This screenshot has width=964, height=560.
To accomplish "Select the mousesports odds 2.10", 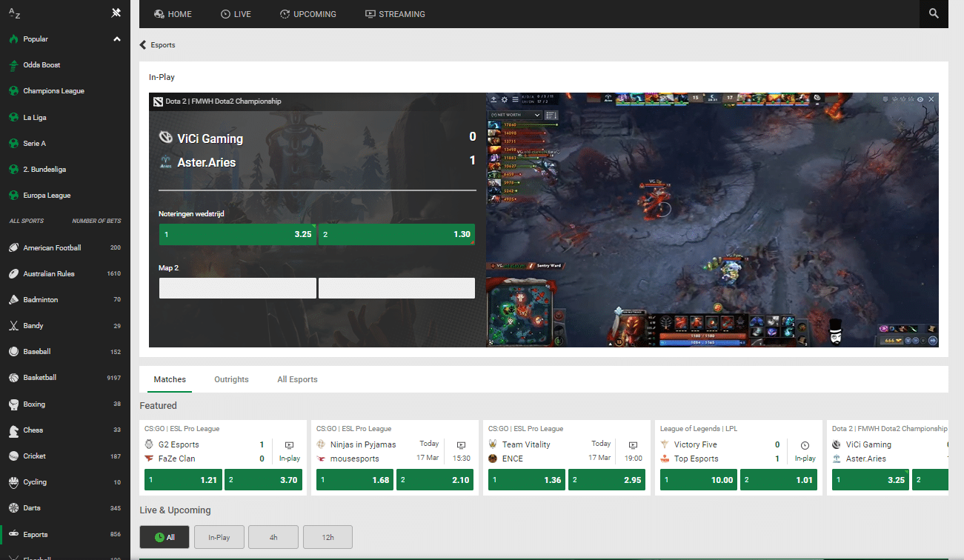I will [x=435, y=480].
